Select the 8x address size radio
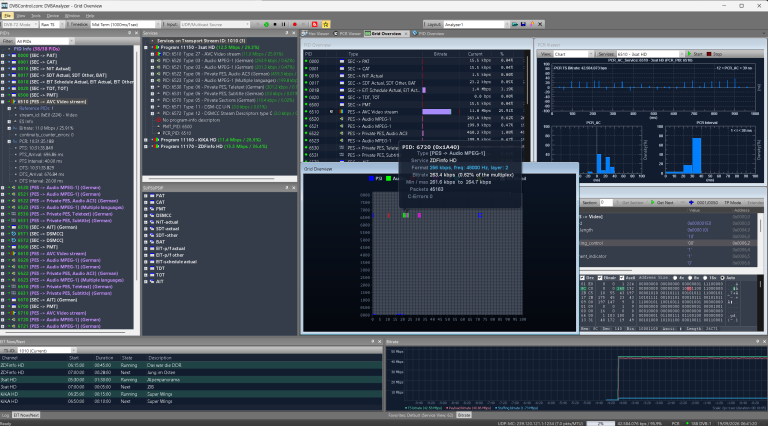Image resolution: width=768 pixels, height=426 pixels. 690,278
